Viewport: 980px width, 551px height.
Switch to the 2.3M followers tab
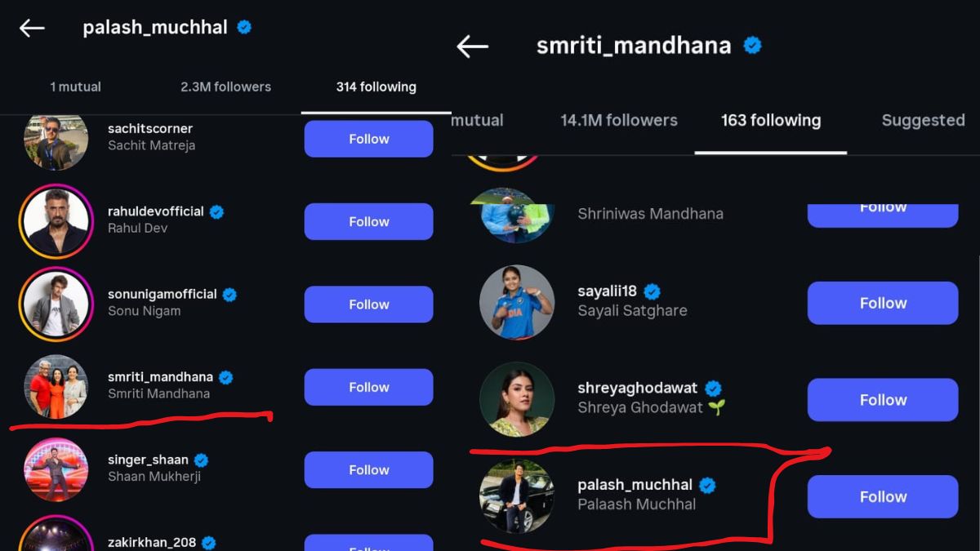(226, 87)
